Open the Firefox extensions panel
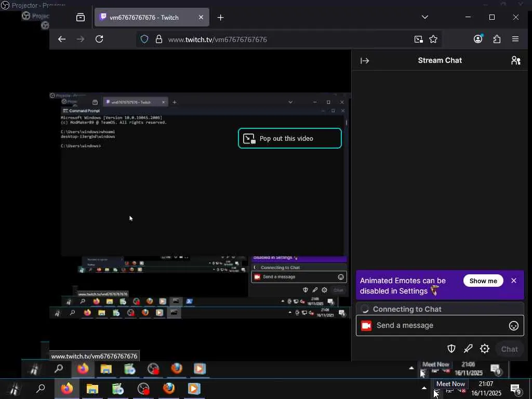 (497, 39)
